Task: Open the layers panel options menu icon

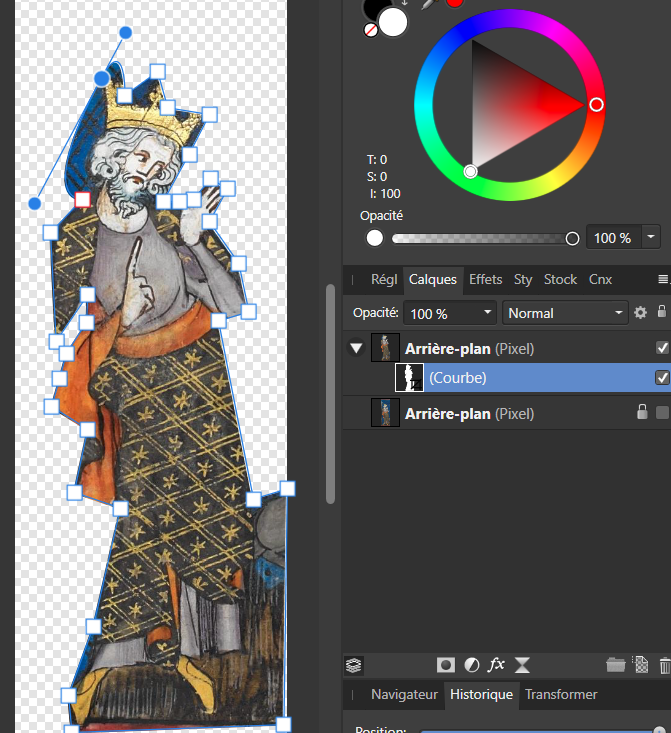Action: (663, 280)
